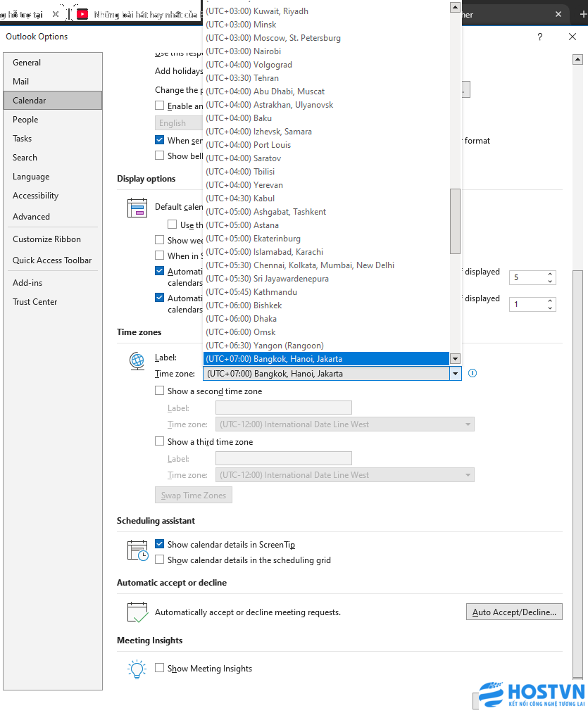
Task: Open Customize Ribbon settings
Action: point(53,239)
